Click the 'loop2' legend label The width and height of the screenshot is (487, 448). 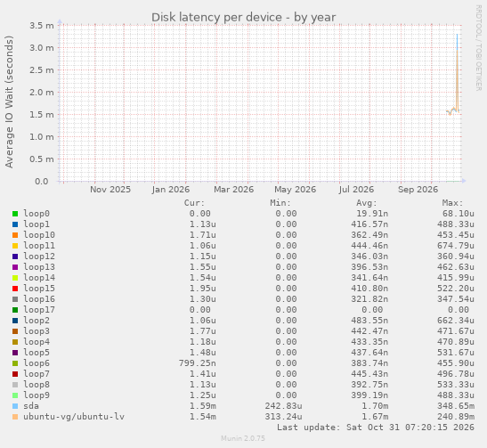click(37, 321)
